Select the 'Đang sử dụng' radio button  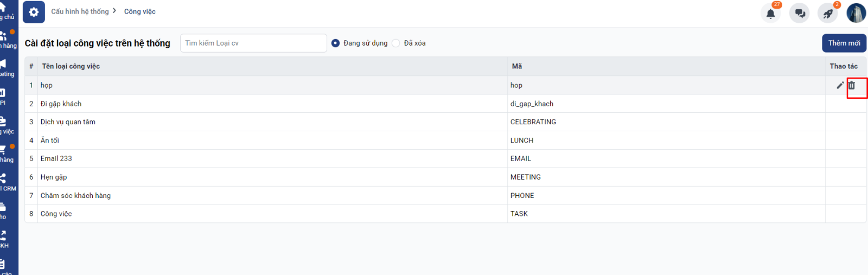(335, 43)
